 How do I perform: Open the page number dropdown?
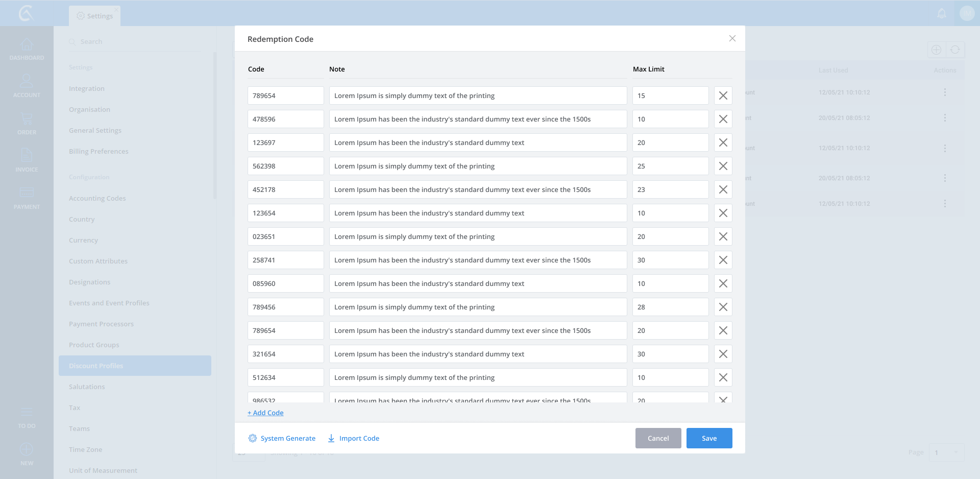[x=946, y=452]
